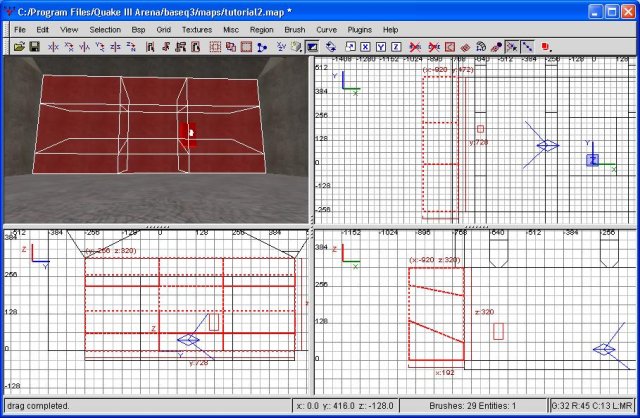Click the small red entity box in the ZY side view
The width and height of the screenshot is (640, 418).
(x=214, y=322)
